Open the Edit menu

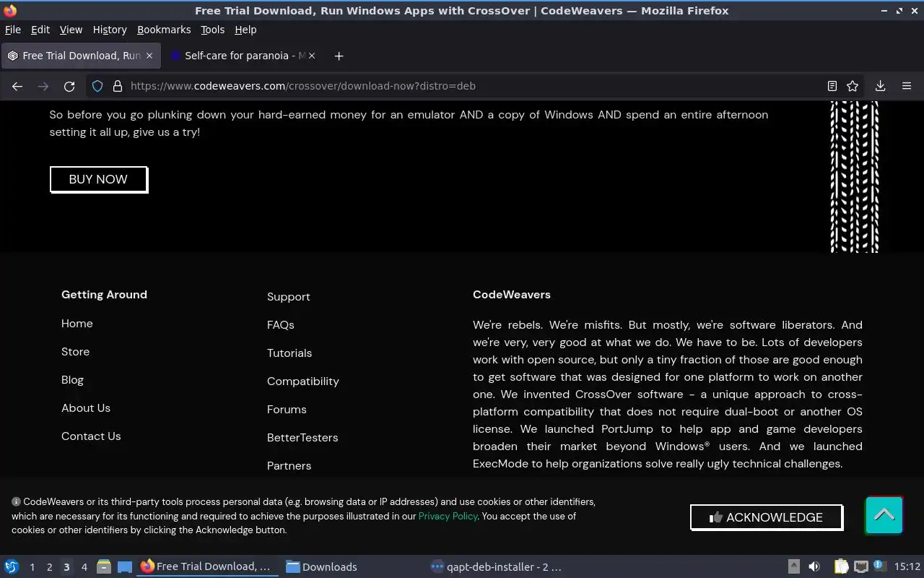coord(40,30)
